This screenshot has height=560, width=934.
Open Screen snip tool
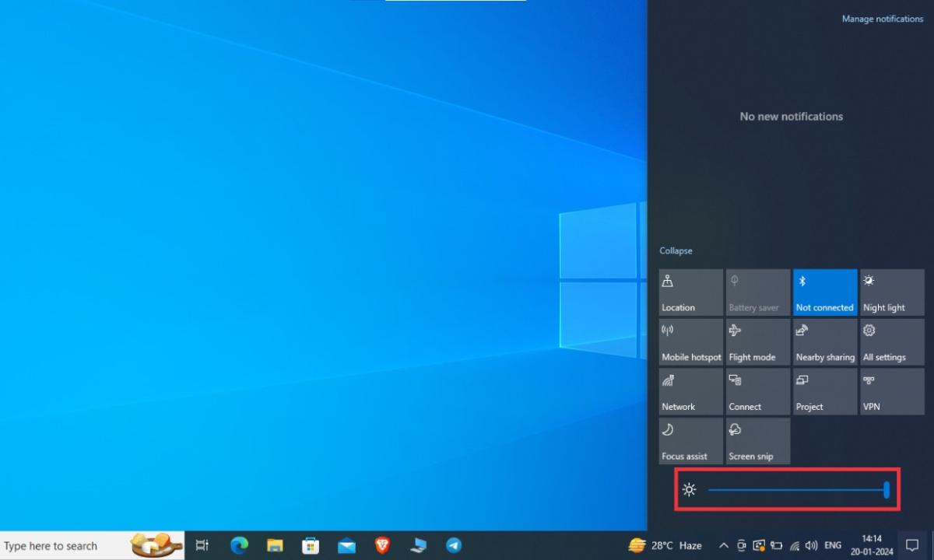coord(757,441)
